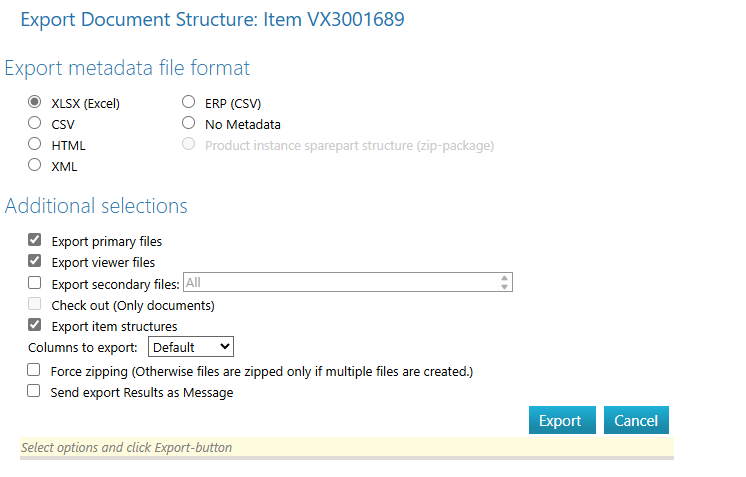
Task: Select the XLSX (Excel) format radio button
Action: point(35,102)
